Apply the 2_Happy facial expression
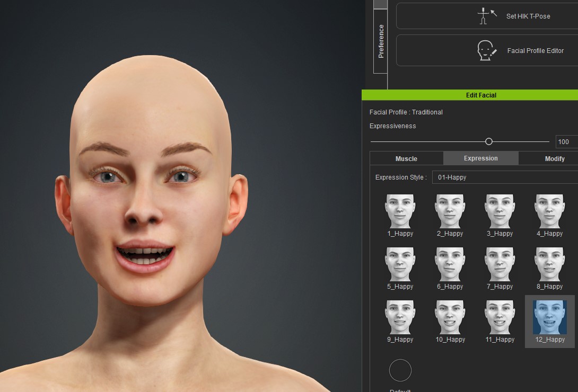The image size is (578, 392). [x=450, y=211]
